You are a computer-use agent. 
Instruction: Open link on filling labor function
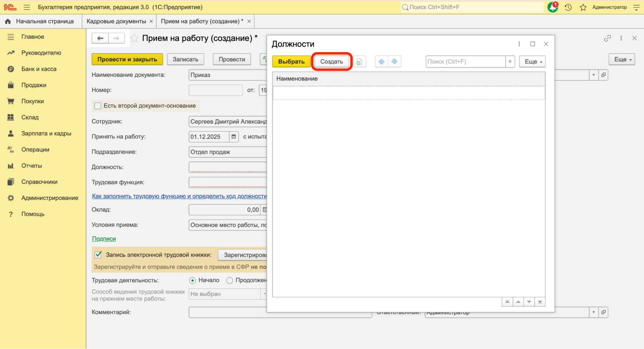click(x=179, y=196)
